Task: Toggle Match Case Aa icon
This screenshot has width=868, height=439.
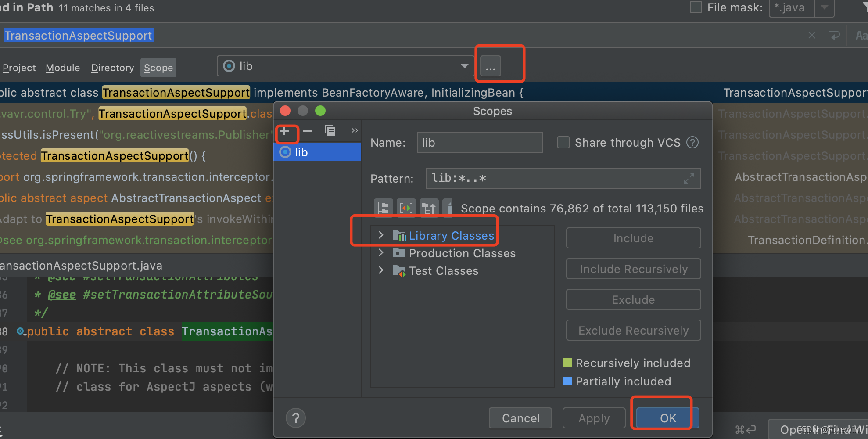Action: (x=861, y=35)
